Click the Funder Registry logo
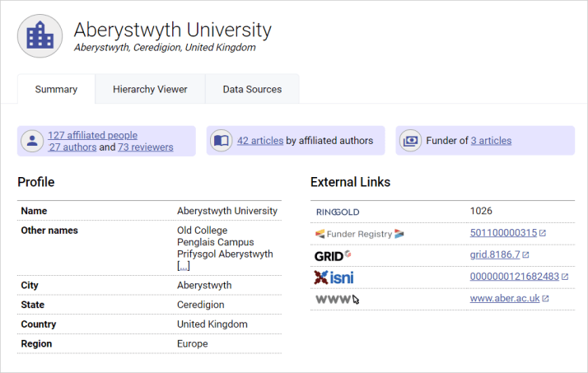This screenshot has height=373, width=588. click(359, 234)
